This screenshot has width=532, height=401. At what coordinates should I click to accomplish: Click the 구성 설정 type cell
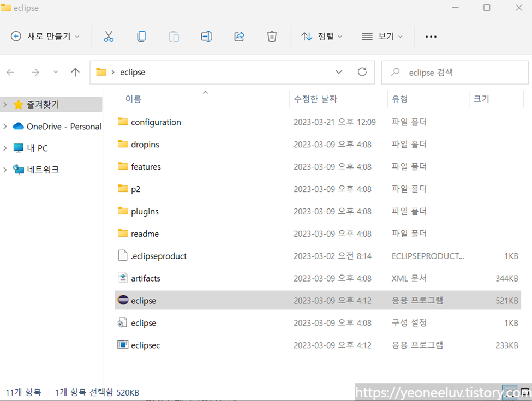tap(409, 322)
